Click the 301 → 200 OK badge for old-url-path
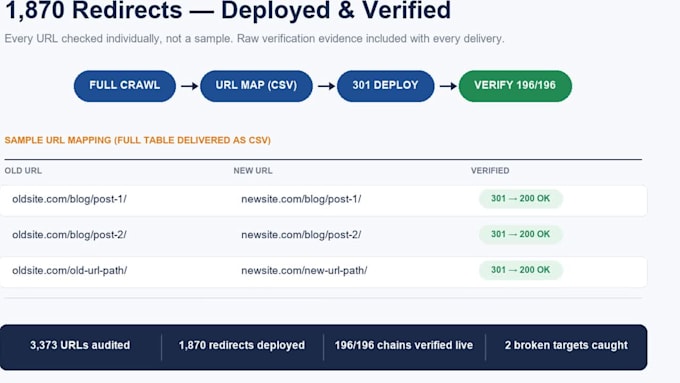This screenshot has width=680, height=383. [x=520, y=270]
